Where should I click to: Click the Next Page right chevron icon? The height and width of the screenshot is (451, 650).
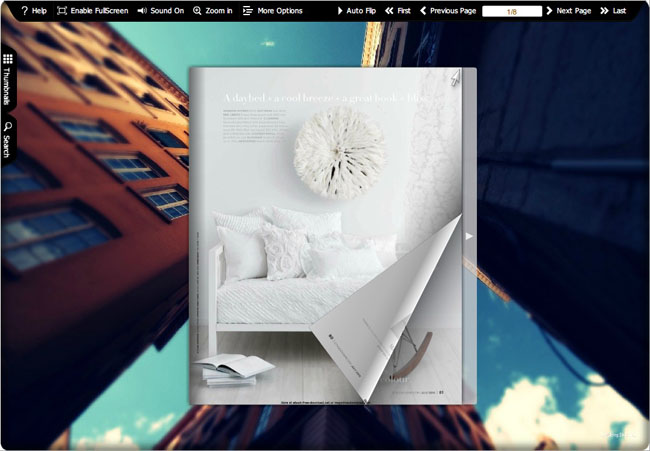[x=550, y=11]
